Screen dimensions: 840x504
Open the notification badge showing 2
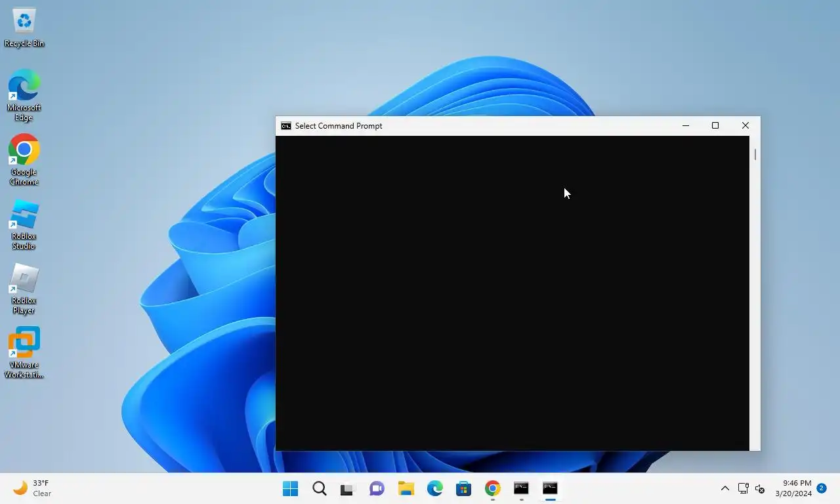coord(822,488)
